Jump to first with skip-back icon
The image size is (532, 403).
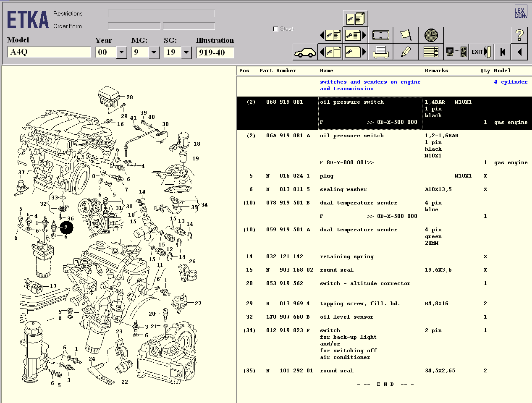point(502,52)
